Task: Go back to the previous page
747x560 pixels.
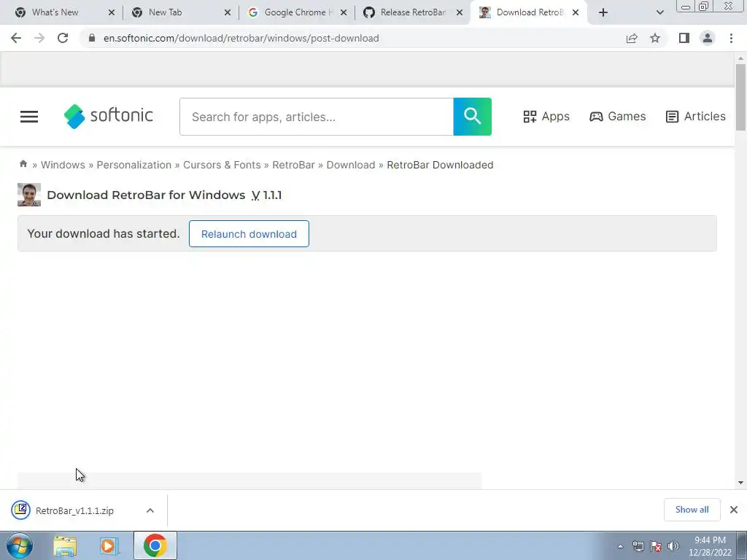Action: [16, 38]
